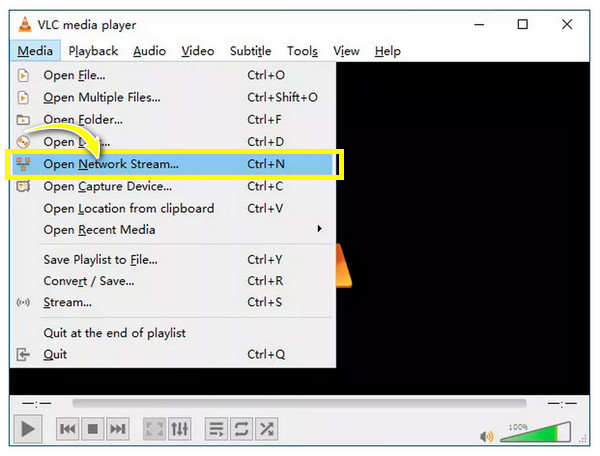Open extended settings equalizer icon

pos(179,429)
